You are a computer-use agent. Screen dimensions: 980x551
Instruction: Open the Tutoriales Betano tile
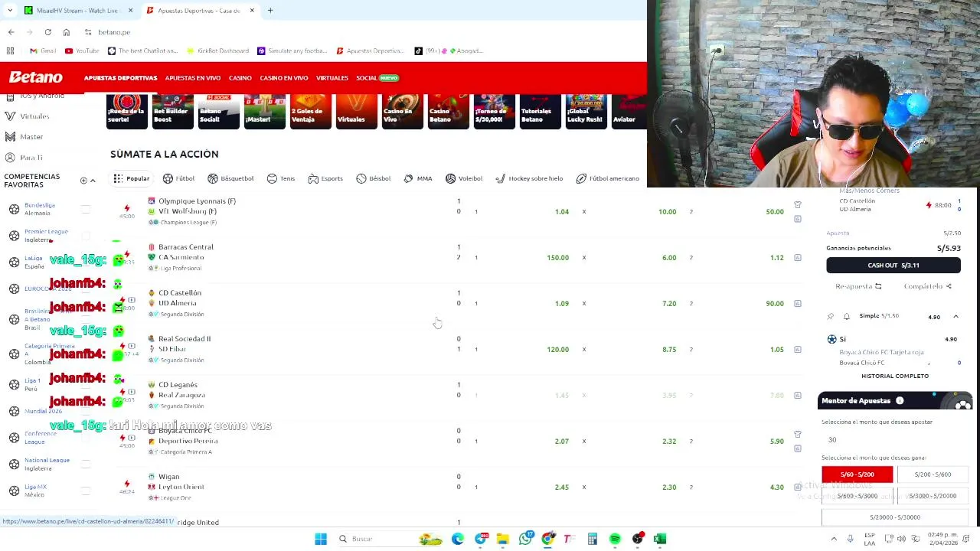pyautogui.click(x=540, y=110)
